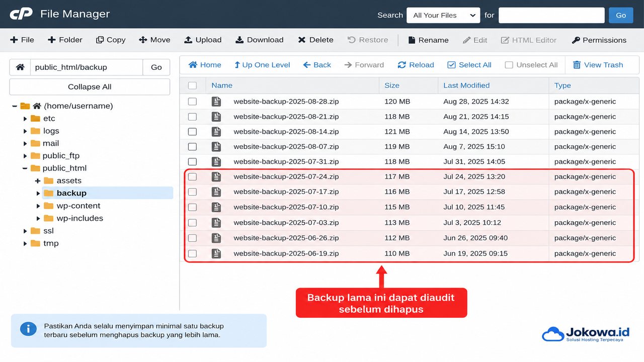This screenshot has width=644, height=362.
Task: Sort by Size column header
Action: (392, 85)
